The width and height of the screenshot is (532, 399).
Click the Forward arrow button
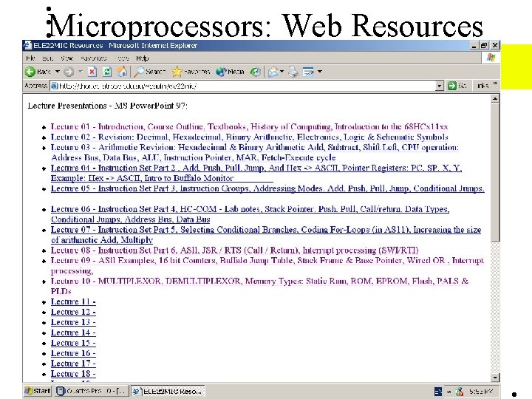point(69,72)
